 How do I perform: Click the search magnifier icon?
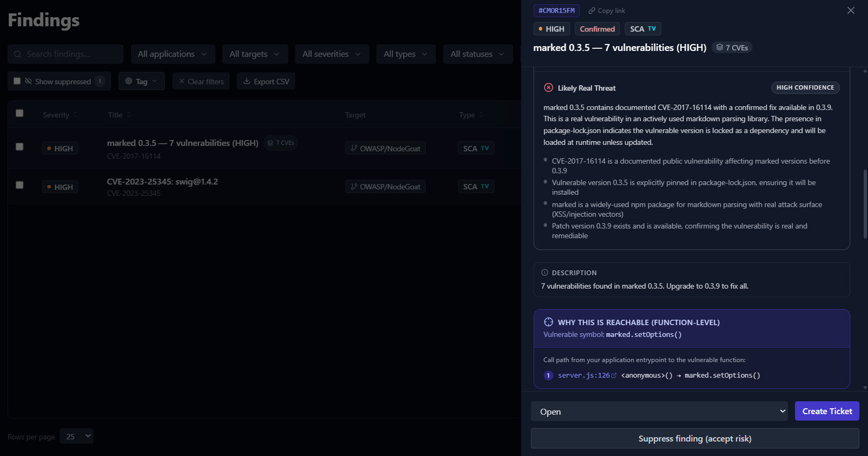[x=18, y=54]
